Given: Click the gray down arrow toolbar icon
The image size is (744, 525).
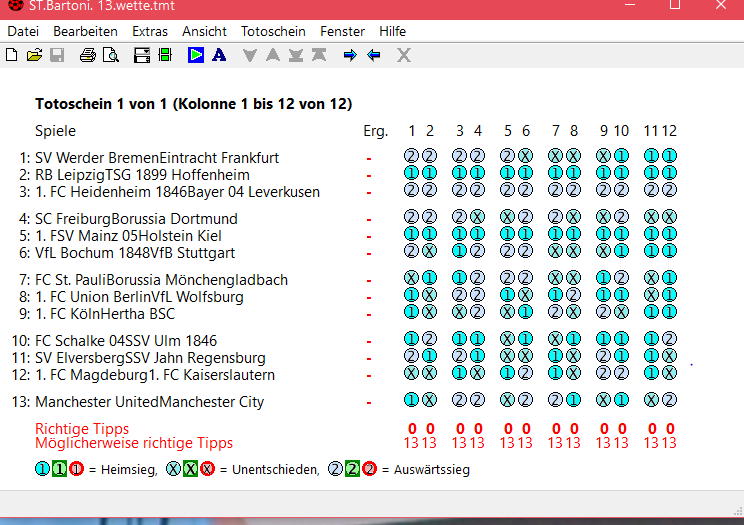Looking at the screenshot, I should [250, 55].
